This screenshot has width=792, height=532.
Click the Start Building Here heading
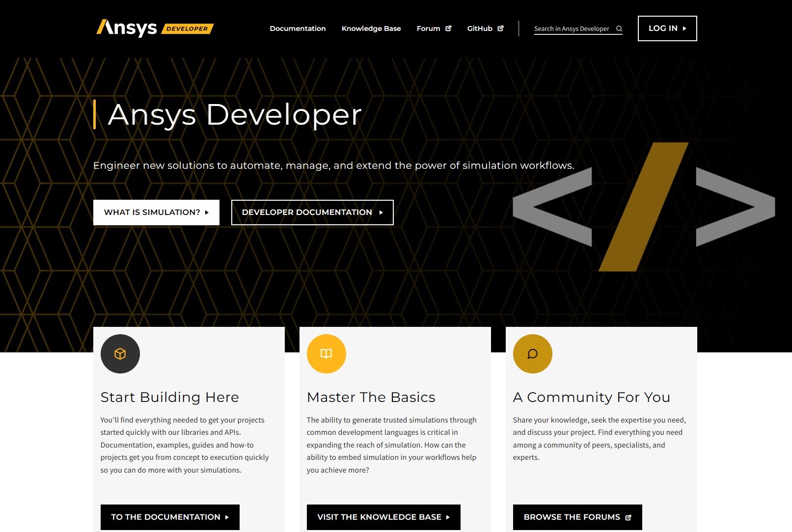click(169, 397)
